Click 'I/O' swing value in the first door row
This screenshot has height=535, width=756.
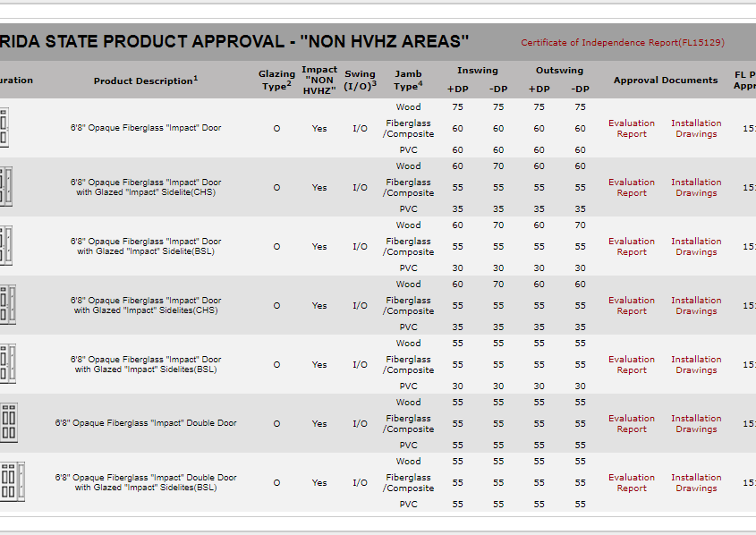tap(361, 128)
